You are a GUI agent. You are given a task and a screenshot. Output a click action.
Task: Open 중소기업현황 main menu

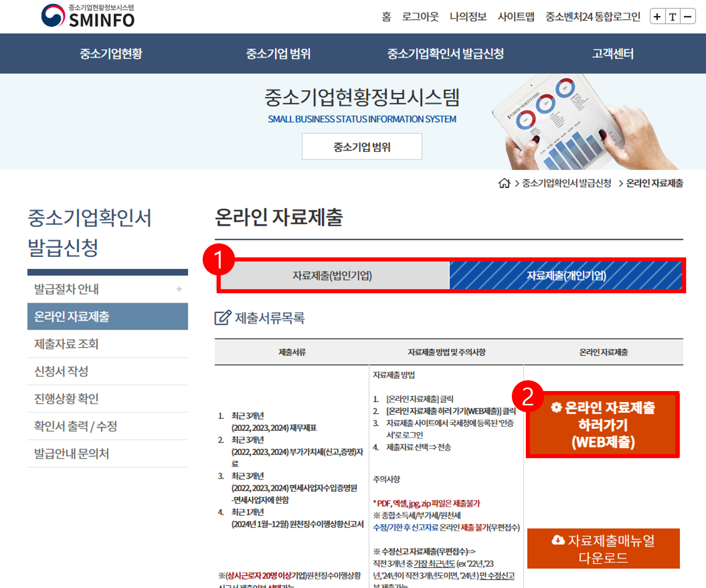point(111,53)
